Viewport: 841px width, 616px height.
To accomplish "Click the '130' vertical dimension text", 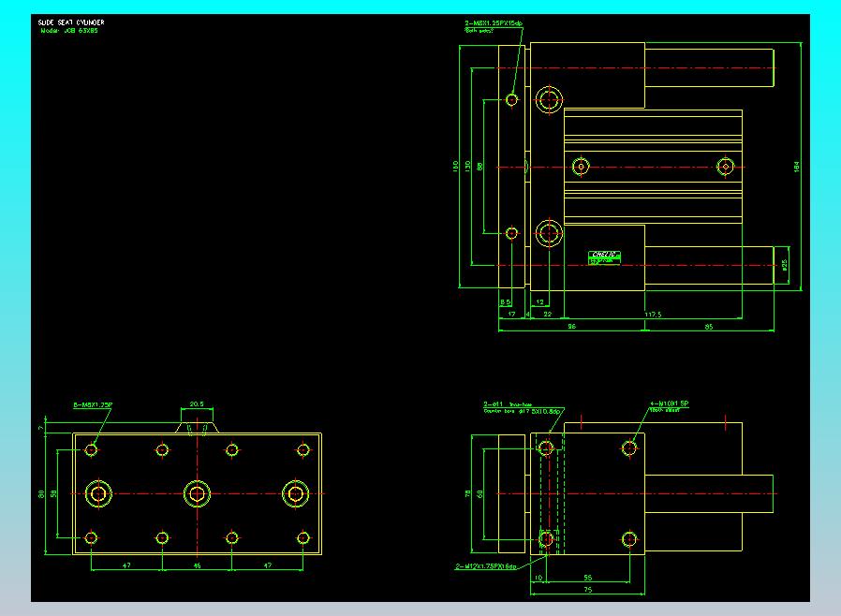I will pyautogui.click(x=467, y=167).
